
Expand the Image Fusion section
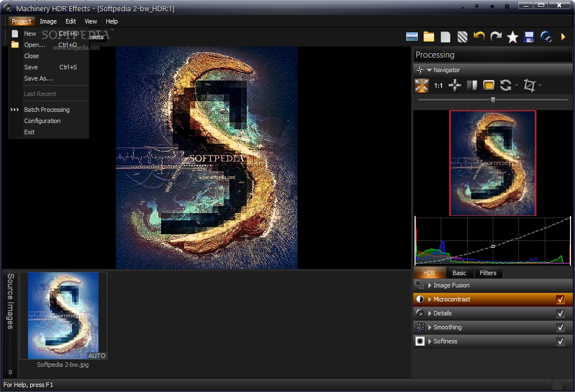(x=430, y=285)
